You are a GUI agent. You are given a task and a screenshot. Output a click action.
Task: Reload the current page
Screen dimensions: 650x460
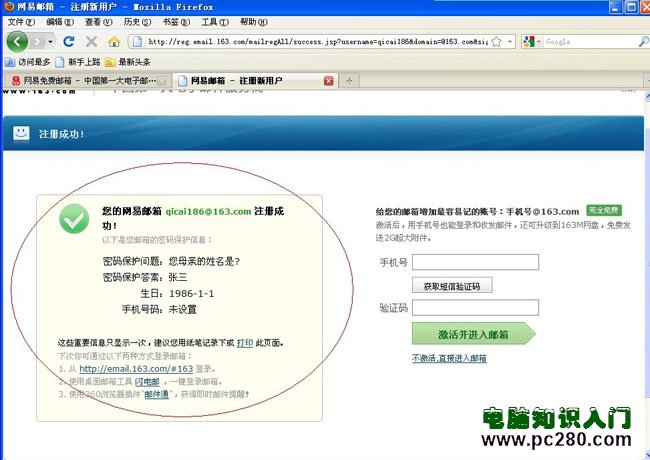click(x=69, y=42)
